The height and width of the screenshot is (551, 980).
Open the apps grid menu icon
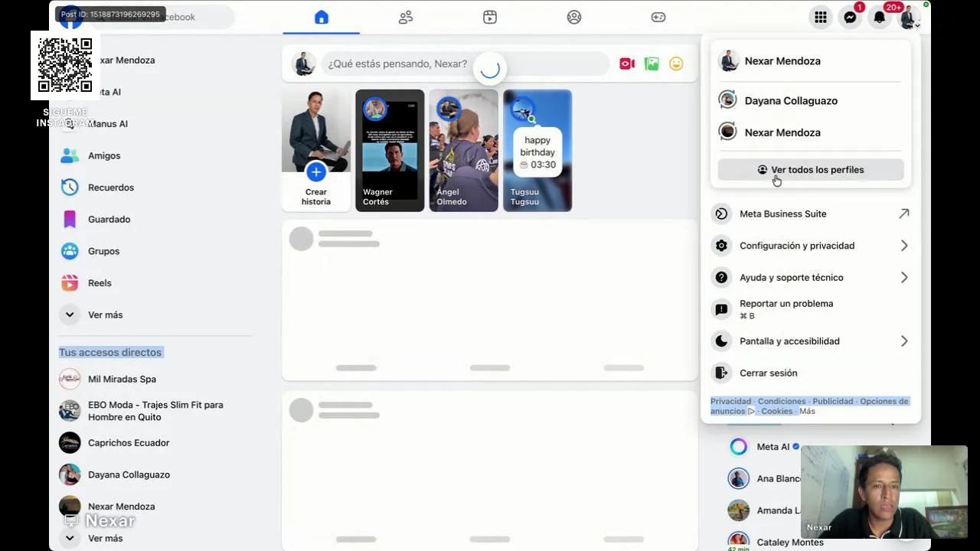pos(821,17)
